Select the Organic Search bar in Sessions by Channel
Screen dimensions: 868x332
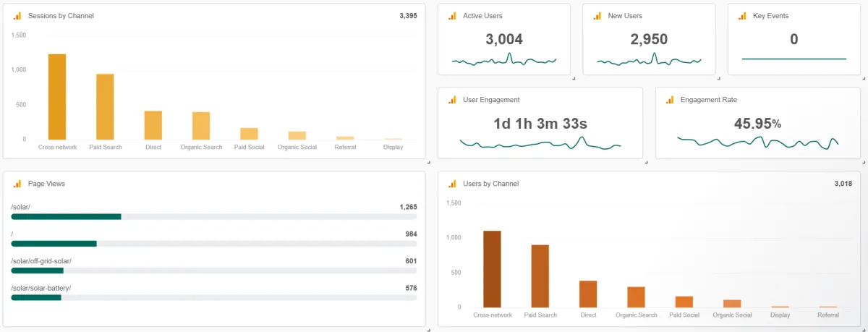(201, 126)
